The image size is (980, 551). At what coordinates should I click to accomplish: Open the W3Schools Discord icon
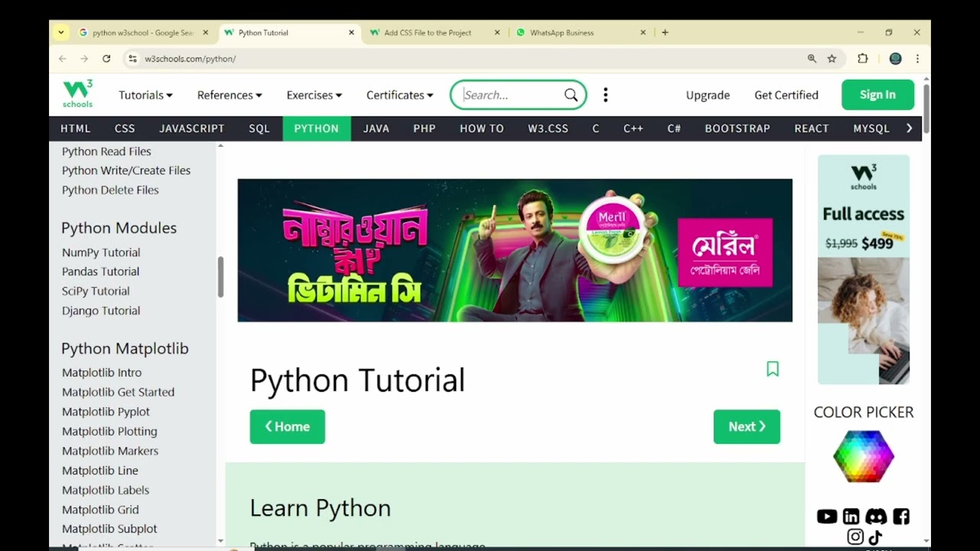[x=876, y=517]
